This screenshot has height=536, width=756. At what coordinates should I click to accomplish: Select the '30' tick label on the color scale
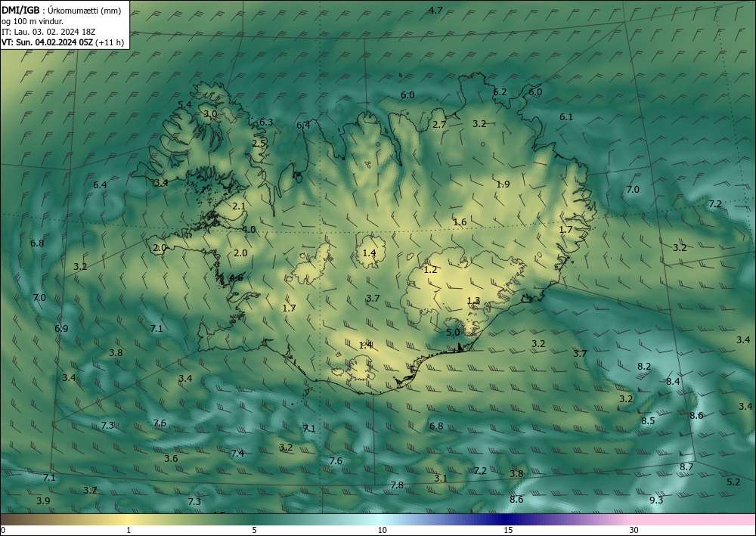click(x=634, y=531)
